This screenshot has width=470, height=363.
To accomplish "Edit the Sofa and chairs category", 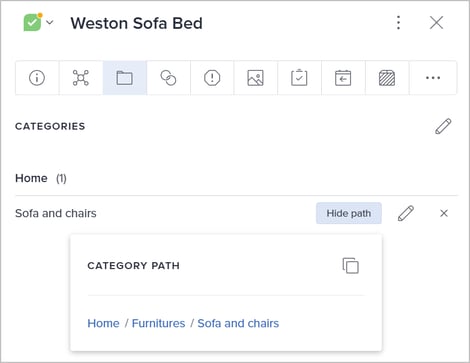I will (x=406, y=213).
